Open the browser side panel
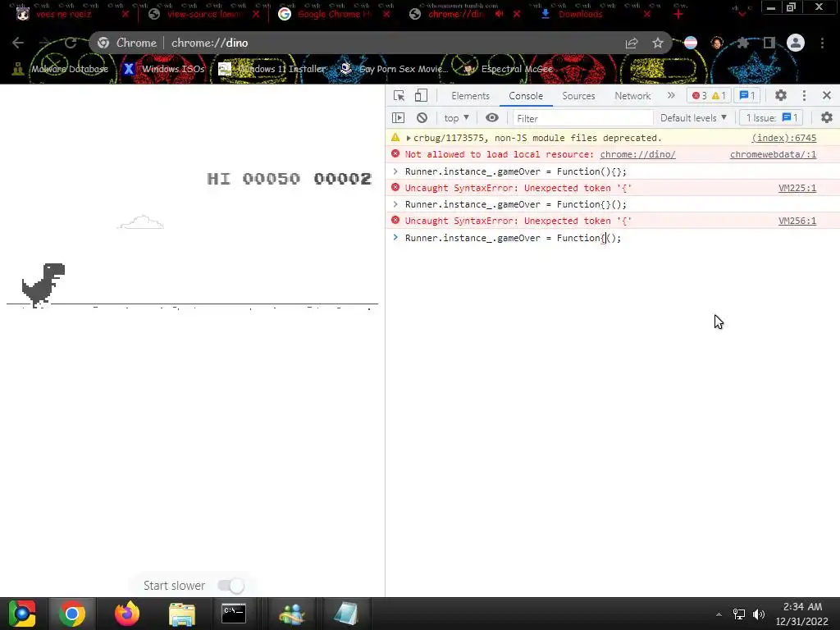The height and width of the screenshot is (630, 840). [769, 43]
